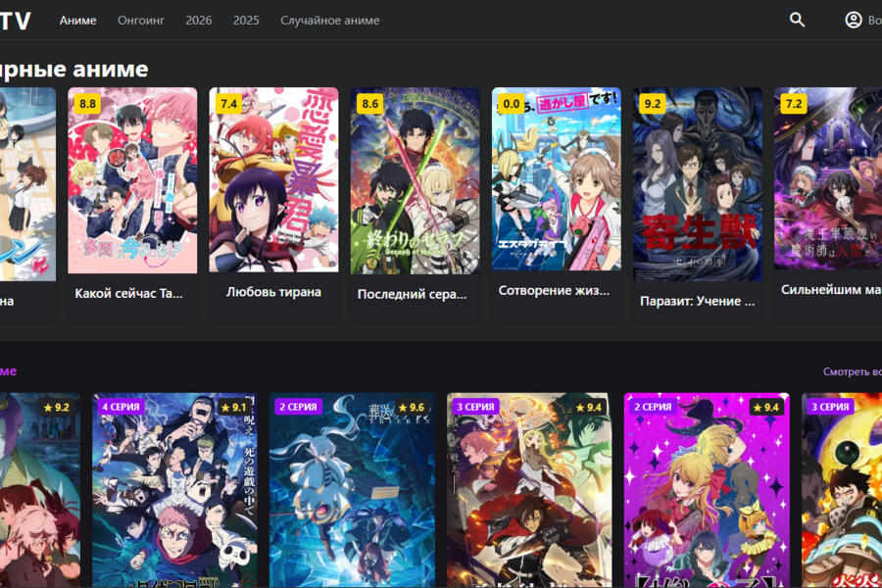The height and width of the screenshot is (588, 882).
Task: Open the Аниме menu item
Action: point(78,20)
